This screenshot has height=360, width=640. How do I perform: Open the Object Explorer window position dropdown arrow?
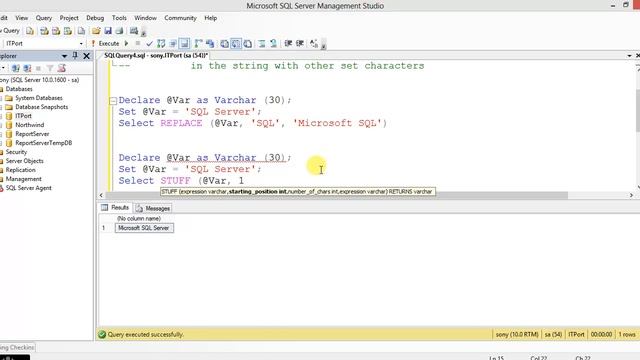pyautogui.click(x=64, y=56)
